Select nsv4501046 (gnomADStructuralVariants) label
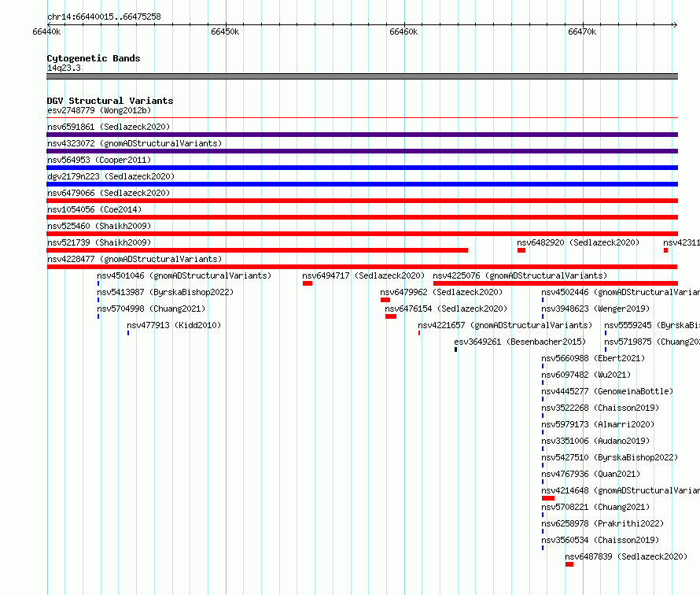The image size is (700, 595). 184,275
